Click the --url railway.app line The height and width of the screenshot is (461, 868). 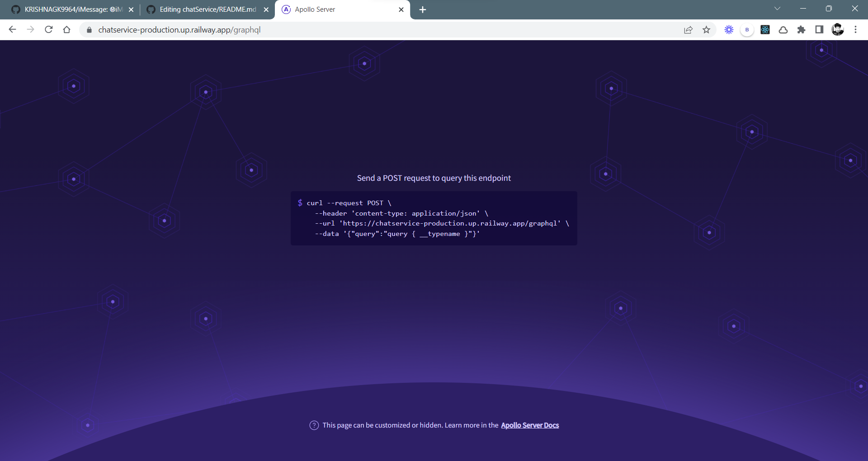(442, 223)
